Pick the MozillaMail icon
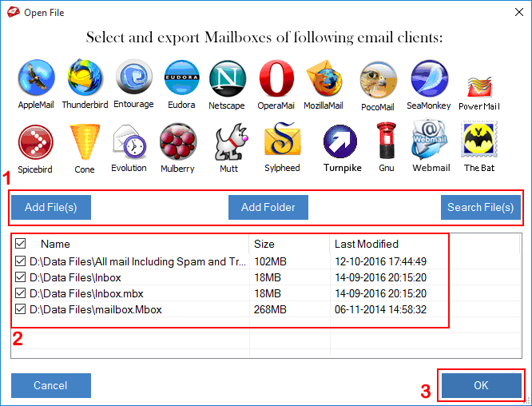This screenshot has width=532, height=406. point(324,78)
